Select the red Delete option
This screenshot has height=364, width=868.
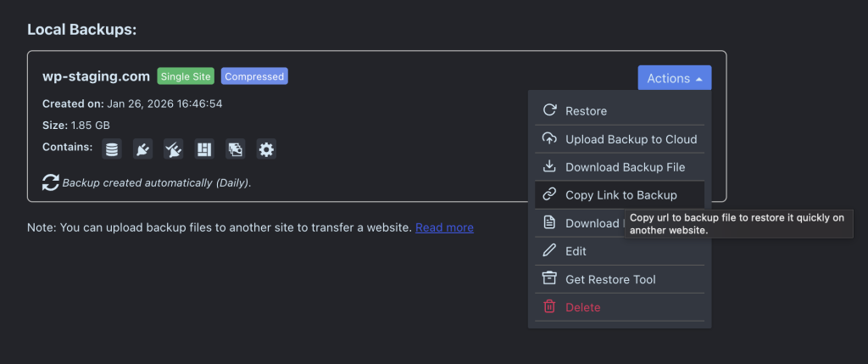582,307
